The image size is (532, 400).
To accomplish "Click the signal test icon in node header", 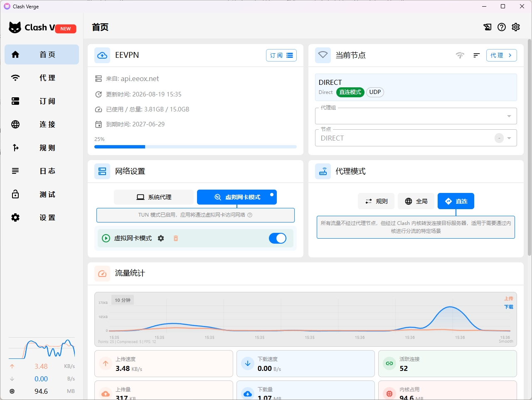I will 460,55.
